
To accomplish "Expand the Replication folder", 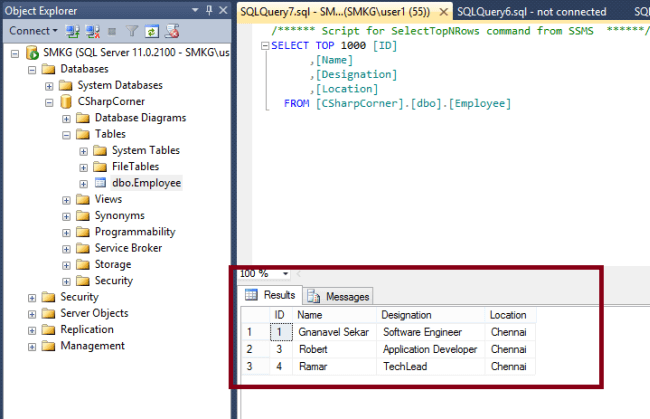I will click(32, 331).
